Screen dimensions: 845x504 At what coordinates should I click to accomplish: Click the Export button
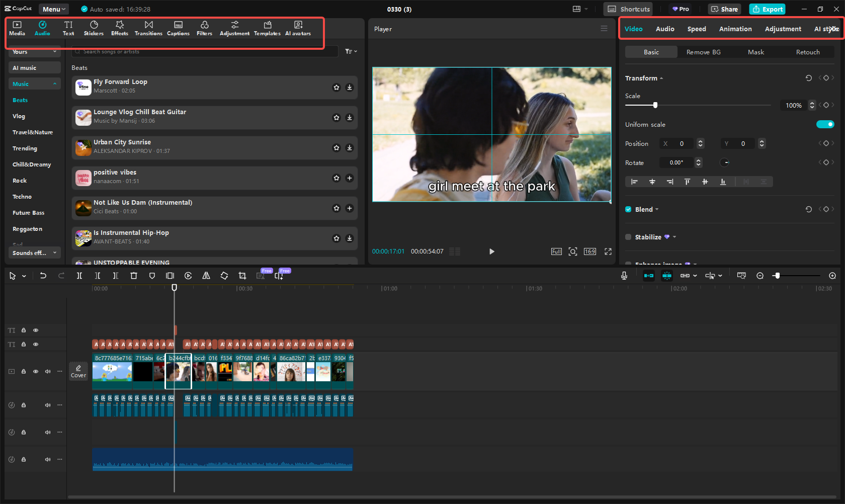(767, 9)
